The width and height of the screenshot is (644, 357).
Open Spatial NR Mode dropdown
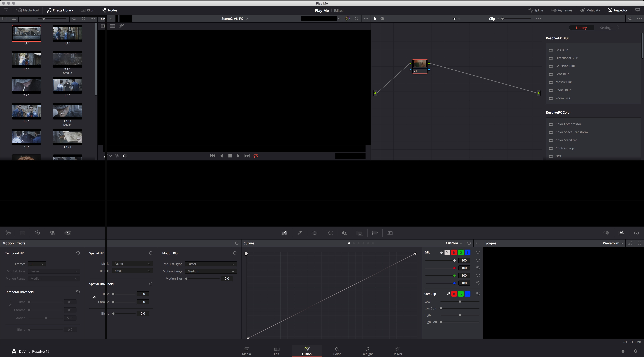point(132,264)
